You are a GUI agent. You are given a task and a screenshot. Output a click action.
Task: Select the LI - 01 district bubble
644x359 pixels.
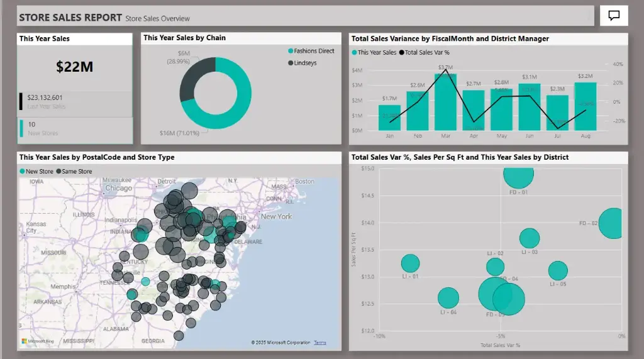[x=410, y=263]
